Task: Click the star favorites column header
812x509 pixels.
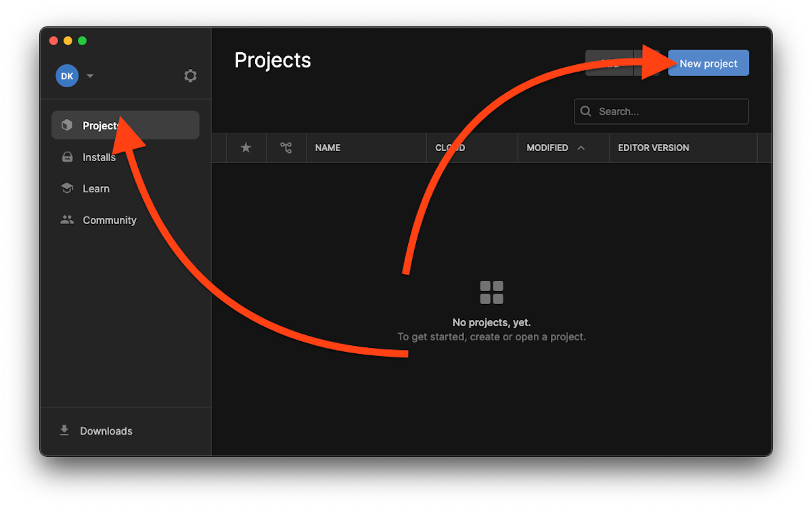Action: click(246, 148)
